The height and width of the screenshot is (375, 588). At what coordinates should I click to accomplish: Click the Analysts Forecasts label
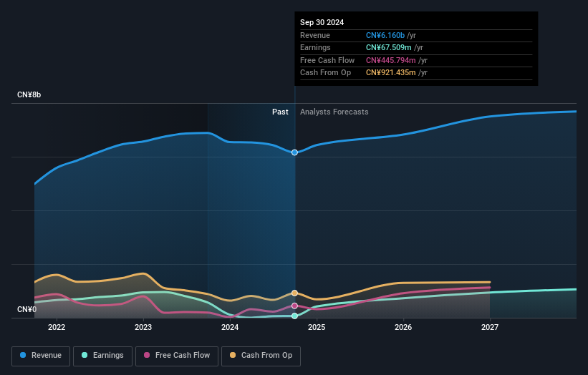(334, 112)
